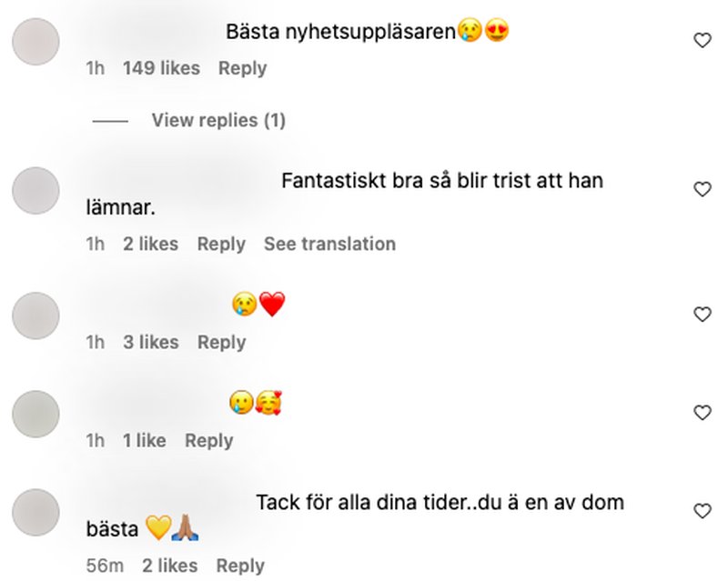The height and width of the screenshot is (581, 728).
Task: Reply to the 'Fantastiskt bra' comment
Action: [221, 244]
